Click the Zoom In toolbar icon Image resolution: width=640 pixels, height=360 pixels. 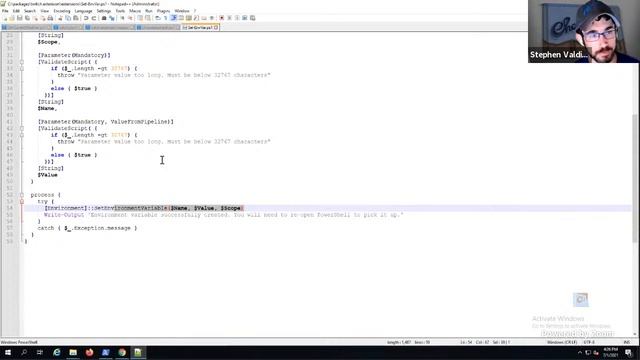coord(122,18)
